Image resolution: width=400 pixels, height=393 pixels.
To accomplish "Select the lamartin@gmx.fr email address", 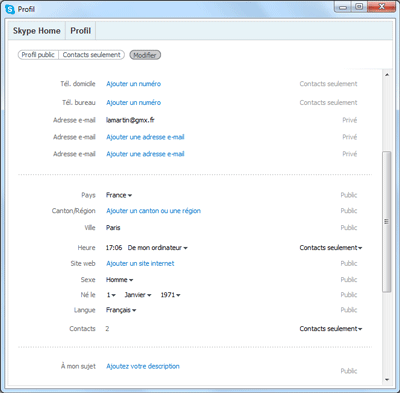I will coord(130,120).
